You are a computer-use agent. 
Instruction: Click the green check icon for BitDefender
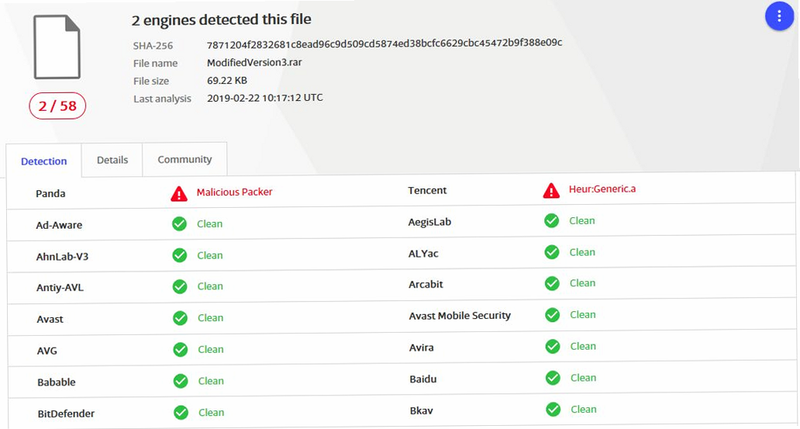pos(181,413)
